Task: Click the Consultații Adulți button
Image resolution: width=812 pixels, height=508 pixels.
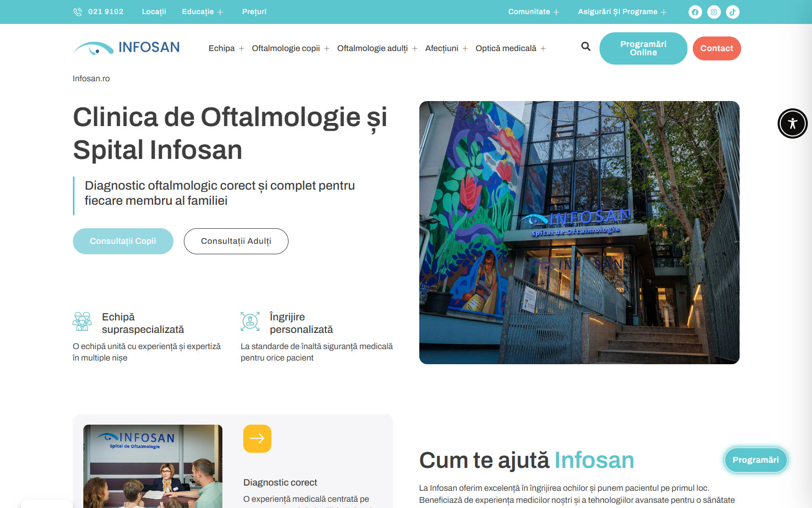Action: click(236, 241)
